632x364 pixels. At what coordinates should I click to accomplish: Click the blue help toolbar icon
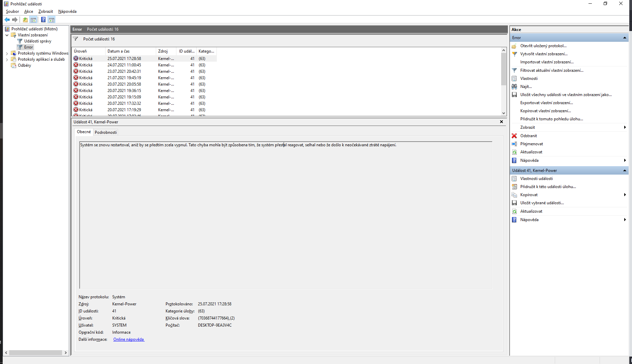pyautogui.click(x=43, y=20)
